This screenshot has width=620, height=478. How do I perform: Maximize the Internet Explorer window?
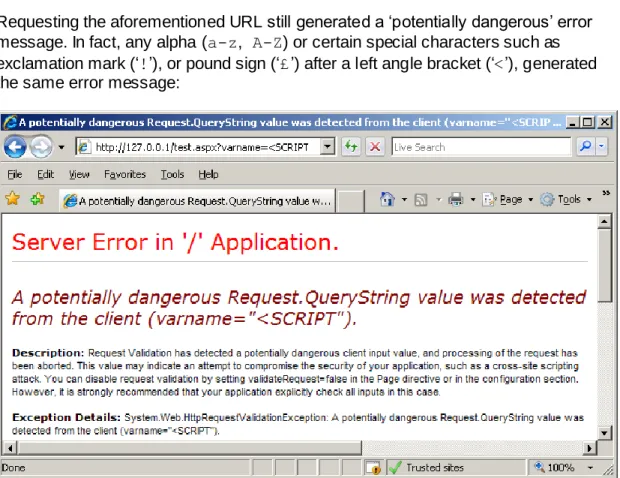pyautogui.click(x=588, y=123)
